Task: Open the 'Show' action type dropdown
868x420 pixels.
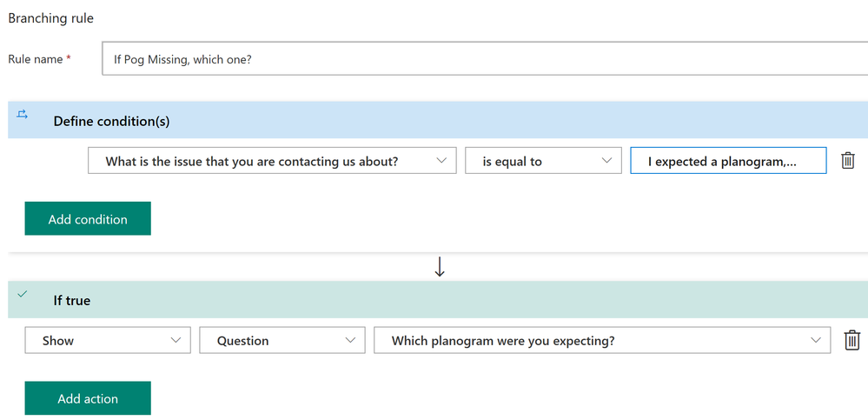Action: point(107,340)
